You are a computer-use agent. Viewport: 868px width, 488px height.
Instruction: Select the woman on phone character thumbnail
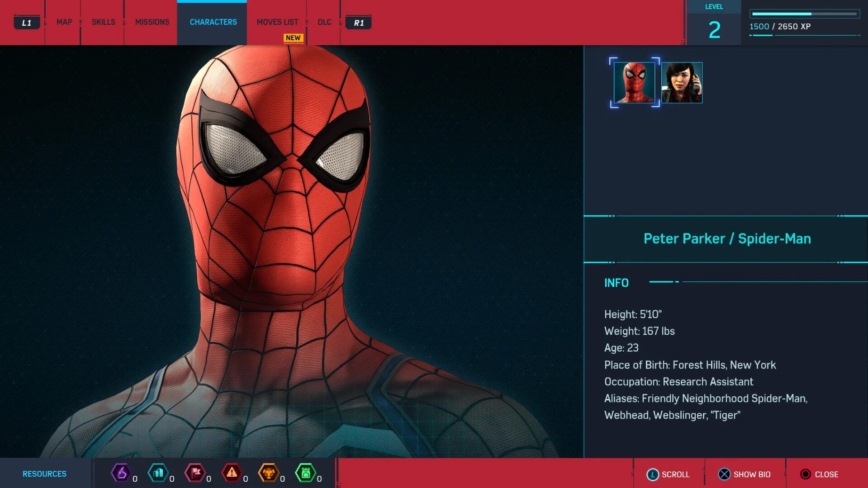[682, 82]
